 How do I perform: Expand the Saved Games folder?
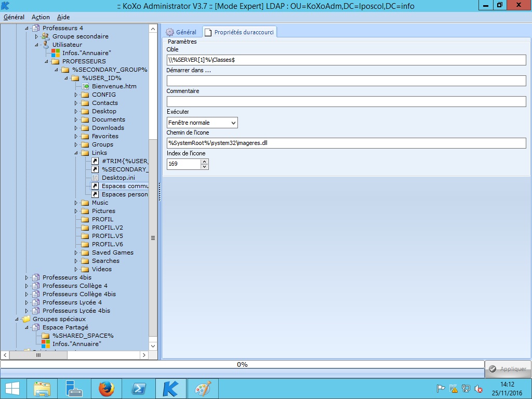coord(76,252)
